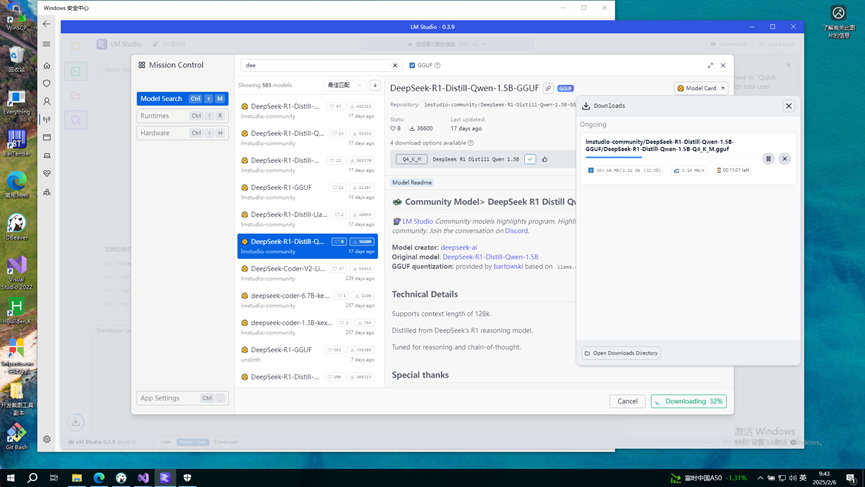Image resolution: width=865 pixels, height=487 pixels.
Task: Open the dimmed My Models folder icon
Action: tap(76, 95)
